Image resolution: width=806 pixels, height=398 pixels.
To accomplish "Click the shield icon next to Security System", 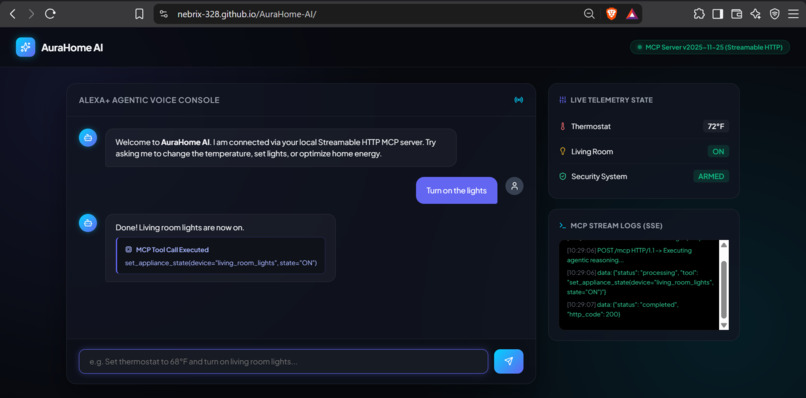I will click(562, 176).
